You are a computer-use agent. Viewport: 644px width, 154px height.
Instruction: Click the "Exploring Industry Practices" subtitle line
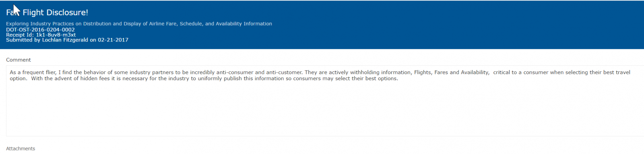pyautogui.click(x=139, y=24)
